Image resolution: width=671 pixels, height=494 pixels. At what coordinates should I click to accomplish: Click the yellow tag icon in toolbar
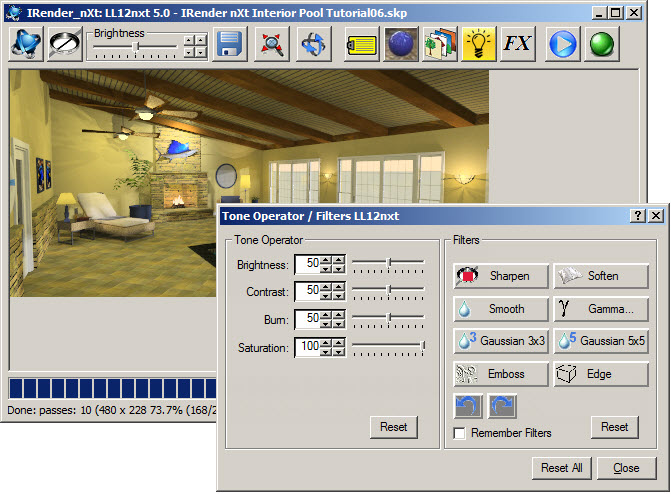[x=361, y=45]
